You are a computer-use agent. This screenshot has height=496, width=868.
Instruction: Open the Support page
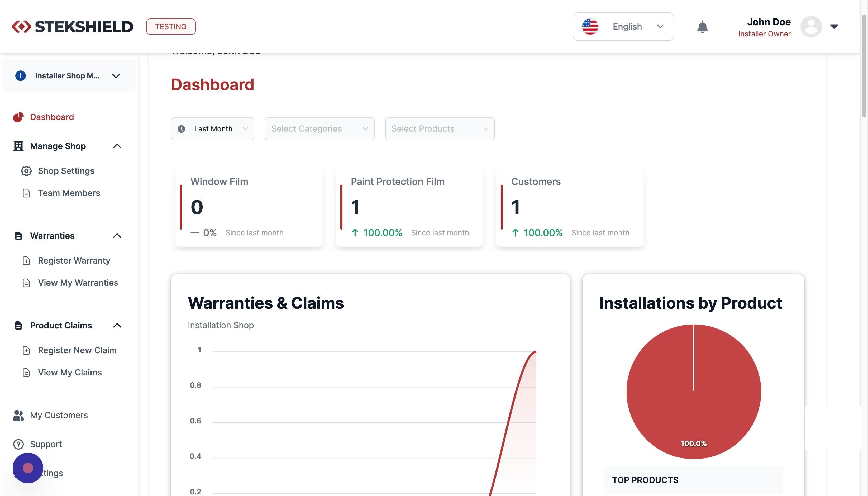[x=46, y=444]
